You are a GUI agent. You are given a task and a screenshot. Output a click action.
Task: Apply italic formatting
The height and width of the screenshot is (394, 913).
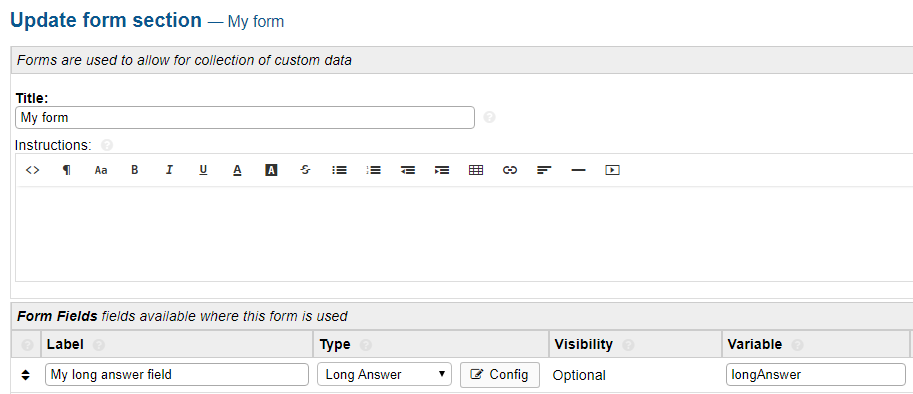(x=169, y=170)
